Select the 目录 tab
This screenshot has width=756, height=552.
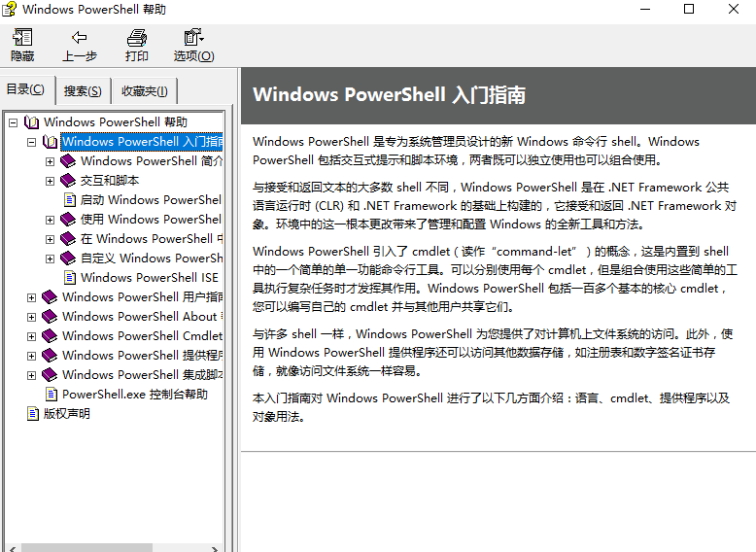(x=25, y=89)
